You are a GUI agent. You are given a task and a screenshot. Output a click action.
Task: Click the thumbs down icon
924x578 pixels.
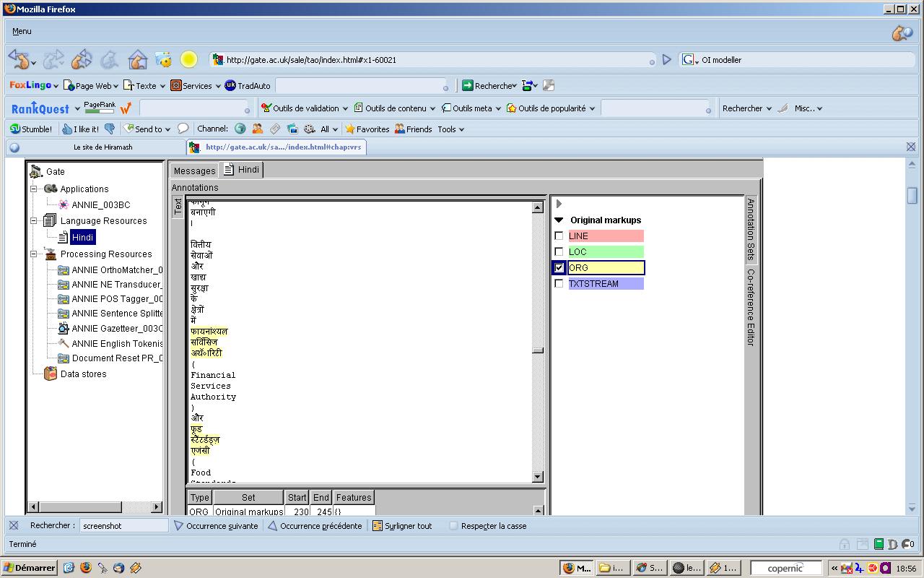(x=109, y=129)
